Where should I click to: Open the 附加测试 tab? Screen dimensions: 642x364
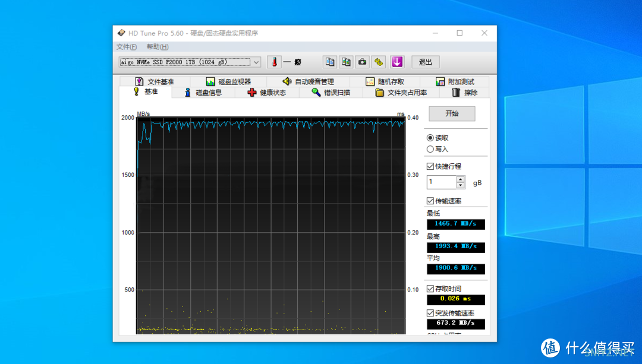(455, 81)
